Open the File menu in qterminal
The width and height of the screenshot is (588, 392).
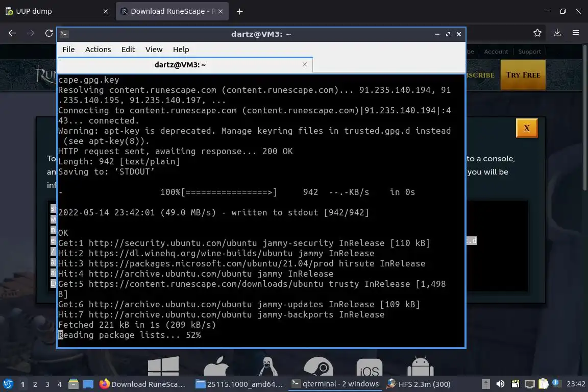[68, 50]
